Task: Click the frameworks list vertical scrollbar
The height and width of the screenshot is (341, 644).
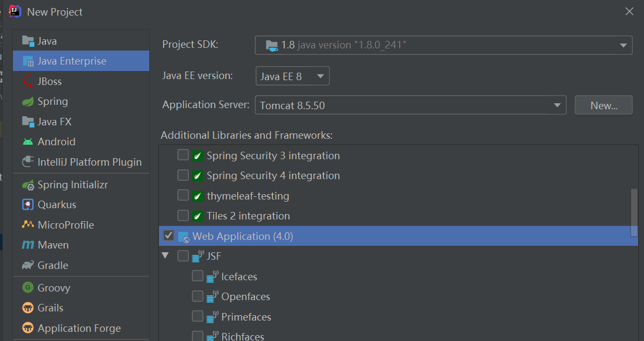Action: pyautogui.click(x=634, y=212)
